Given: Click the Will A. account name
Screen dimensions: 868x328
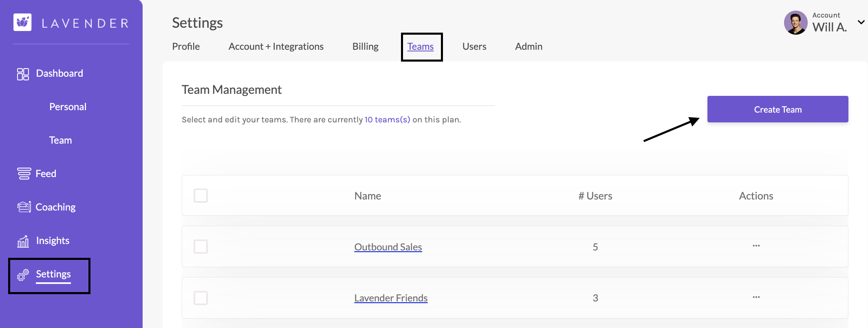Looking at the screenshot, I should [x=829, y=27].
